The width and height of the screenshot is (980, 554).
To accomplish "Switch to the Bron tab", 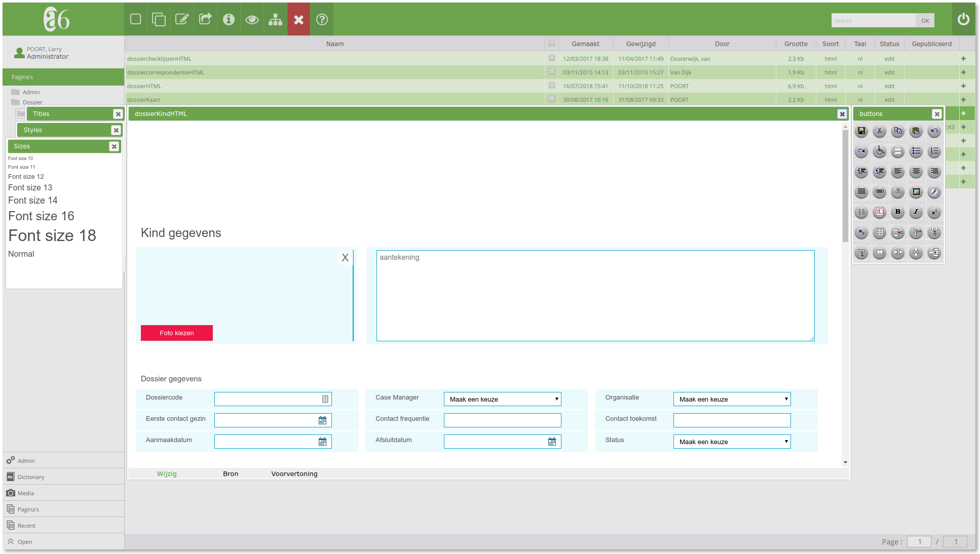I will pyautogui.click(x=231, y=474).
